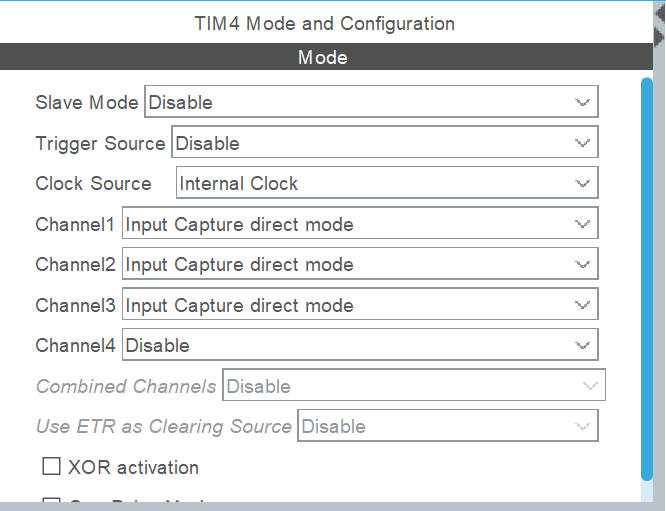Open the Channel4 dropdown
This screenshot has width=666, height=511.
(x=360, y=344)
